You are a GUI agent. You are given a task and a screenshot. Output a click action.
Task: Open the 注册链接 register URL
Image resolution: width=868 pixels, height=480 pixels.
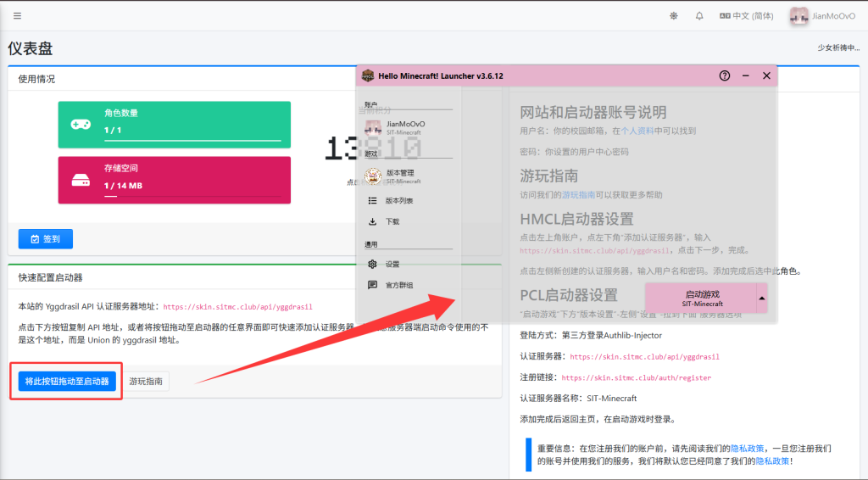click(636, 378)
